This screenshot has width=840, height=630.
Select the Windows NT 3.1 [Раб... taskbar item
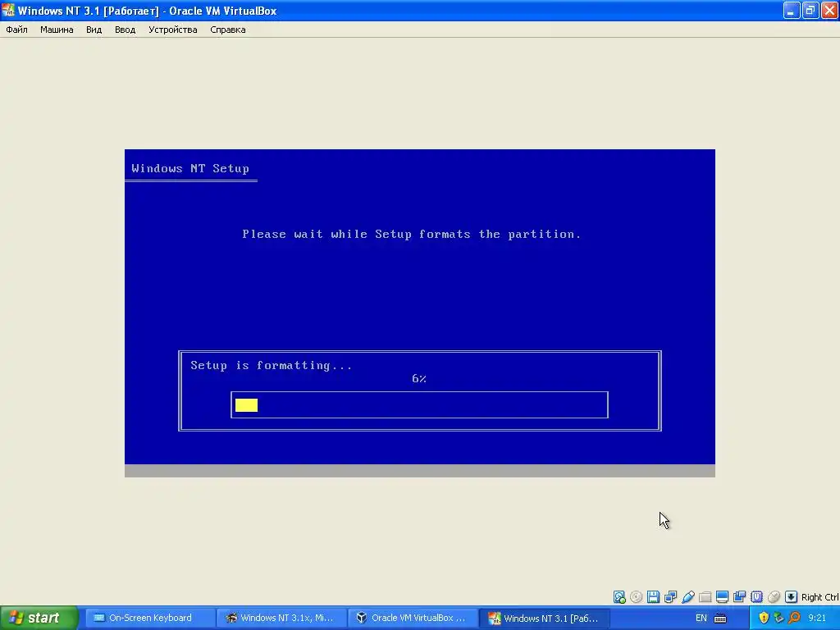pos(545,619)
